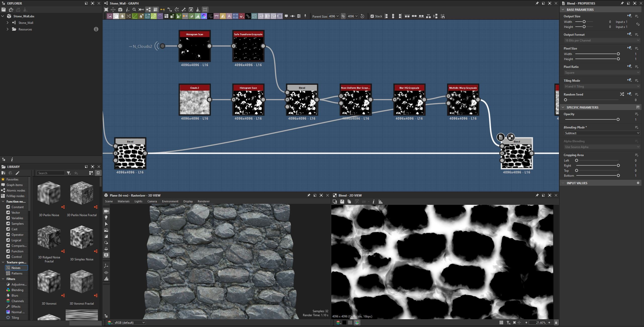Select Blending category in the library
Screen dimensions: 644x327
pyautogui.click(x=17, y=290)
